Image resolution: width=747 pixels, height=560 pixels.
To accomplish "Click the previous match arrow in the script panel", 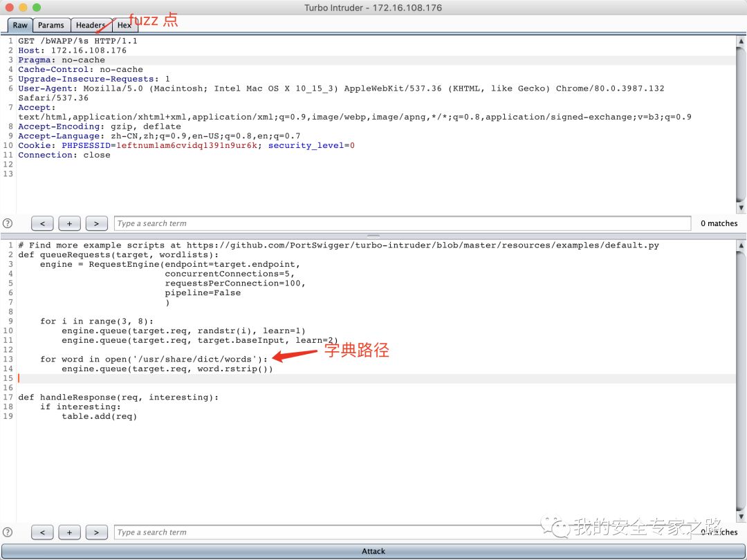I will point(41,532).
